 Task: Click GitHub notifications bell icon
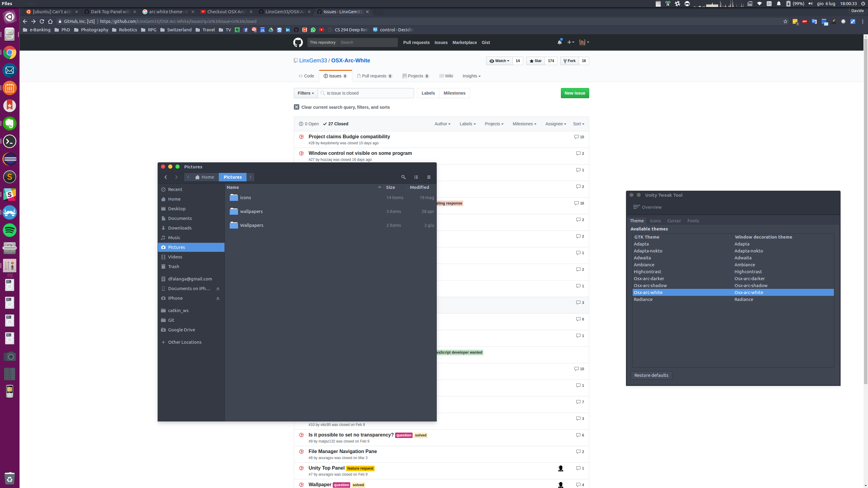click(x=559, y=42)
